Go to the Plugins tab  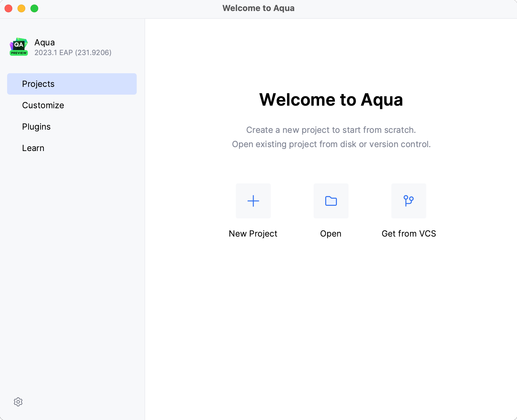(36, 127)
